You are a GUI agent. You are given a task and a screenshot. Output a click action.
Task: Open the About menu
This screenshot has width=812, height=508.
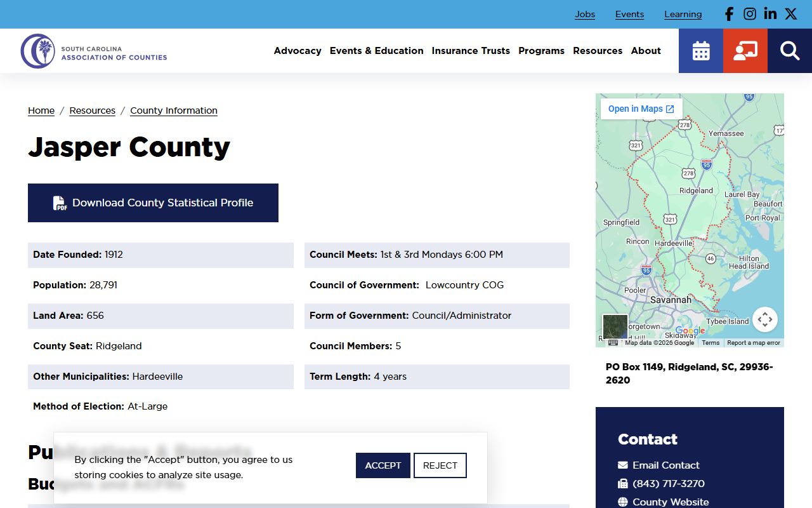click(x=646, y=51)
